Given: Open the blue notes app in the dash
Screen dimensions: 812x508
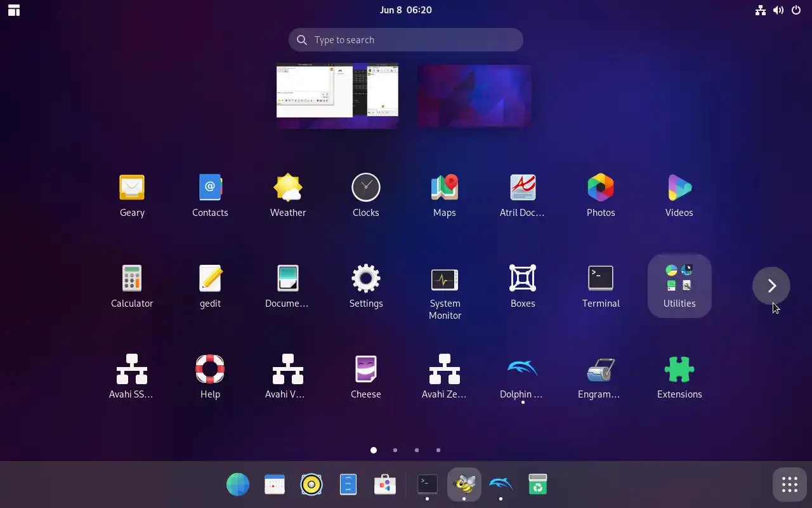Looking at the screenshot, I should point(348,485).
